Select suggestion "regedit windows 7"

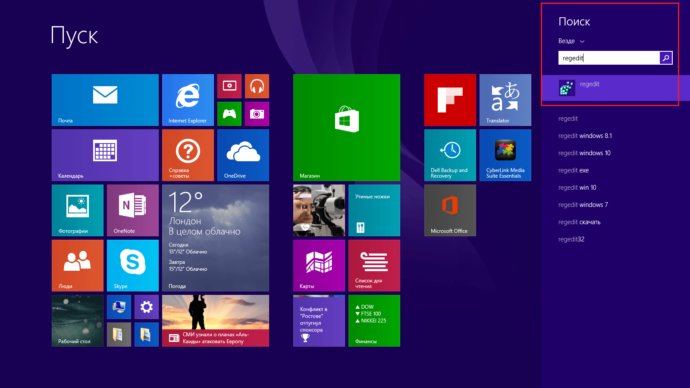pos(583,205)
